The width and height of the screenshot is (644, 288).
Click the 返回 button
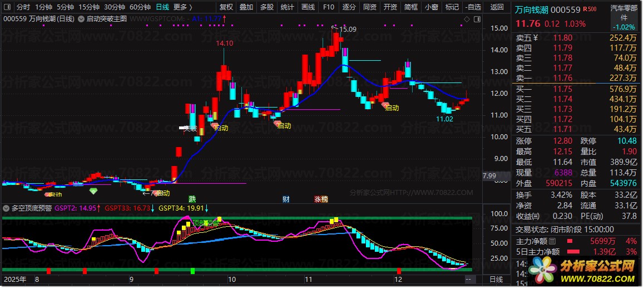pos(497,7)
